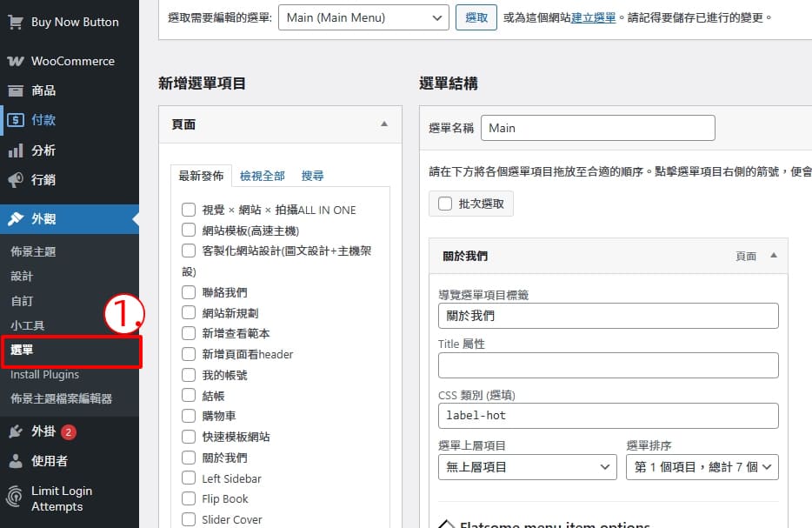The image size is (812, 528).
Task: Click the 商品 products icon
Action: (15, 91)
